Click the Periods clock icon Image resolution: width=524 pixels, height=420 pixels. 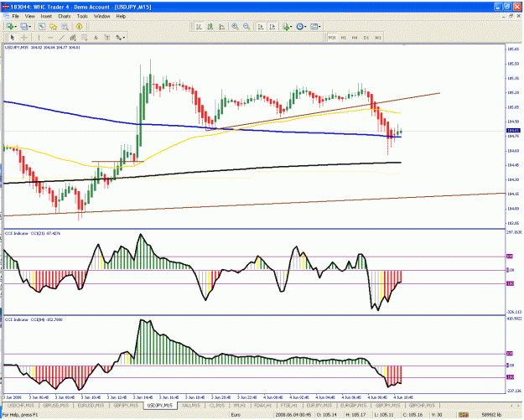(x=300, y=26)
